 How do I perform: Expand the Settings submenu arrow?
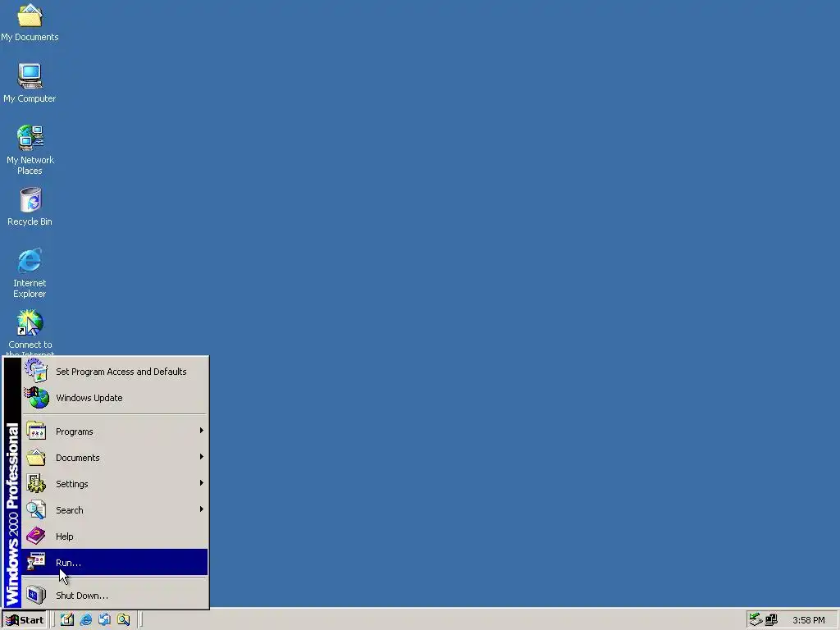202,483
